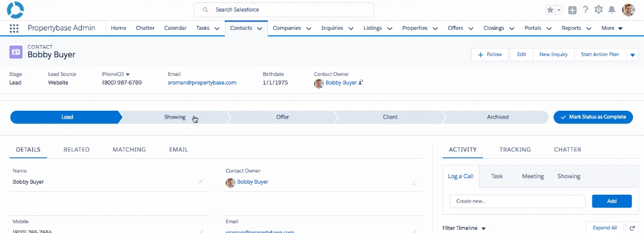Image resolution: width=644 pixels, height=233 pixels.
Task: Open Bobby Buyer contact owner link in header
Action: (x=341, y=83)
